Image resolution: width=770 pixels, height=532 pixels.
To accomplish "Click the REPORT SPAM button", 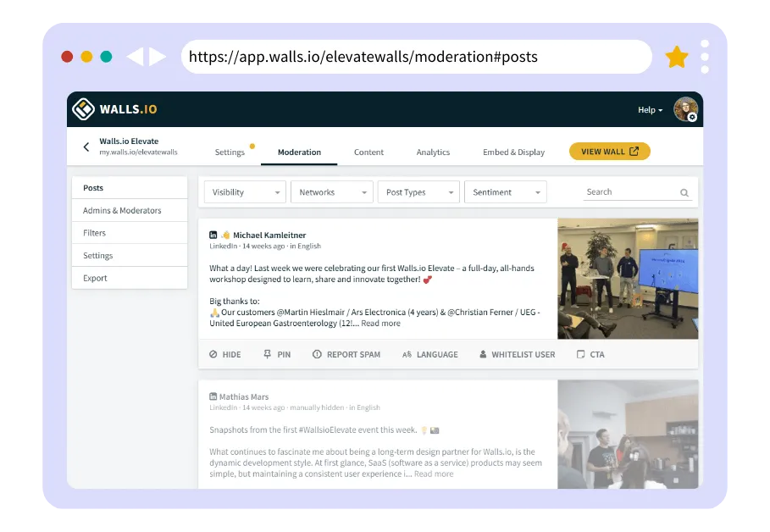I will point(346,354).
